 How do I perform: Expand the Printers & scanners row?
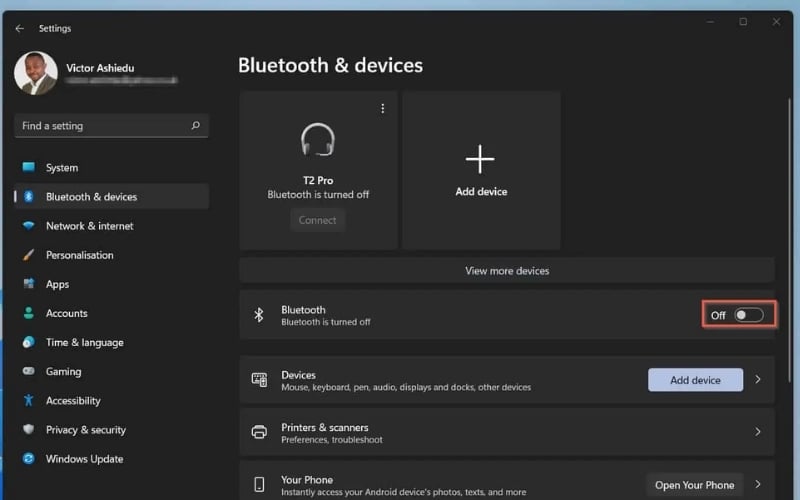(x=506, y=432)
